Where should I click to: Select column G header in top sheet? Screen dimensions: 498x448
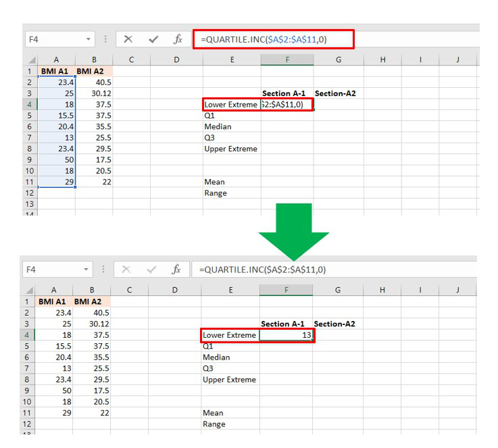tap(339, 59)
